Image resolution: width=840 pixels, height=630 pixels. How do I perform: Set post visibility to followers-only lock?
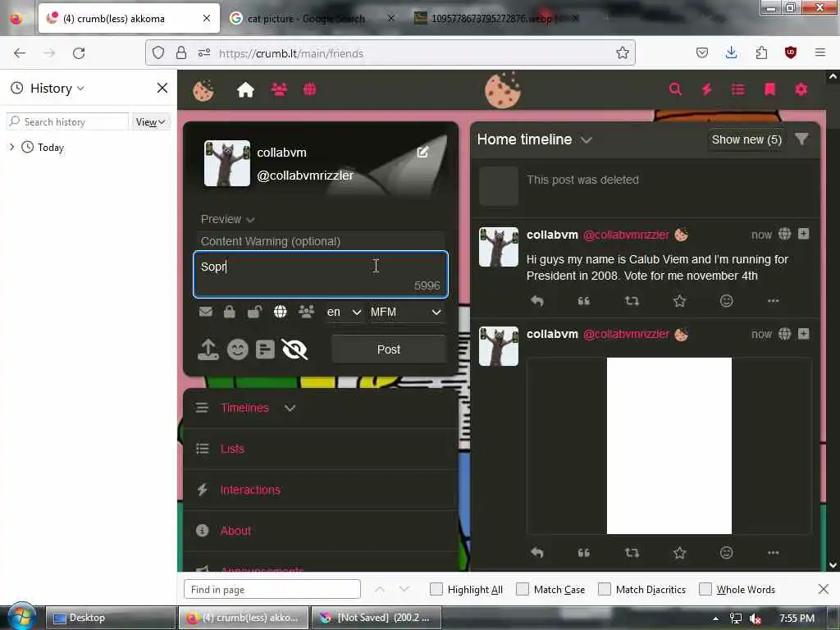(230, 312)
